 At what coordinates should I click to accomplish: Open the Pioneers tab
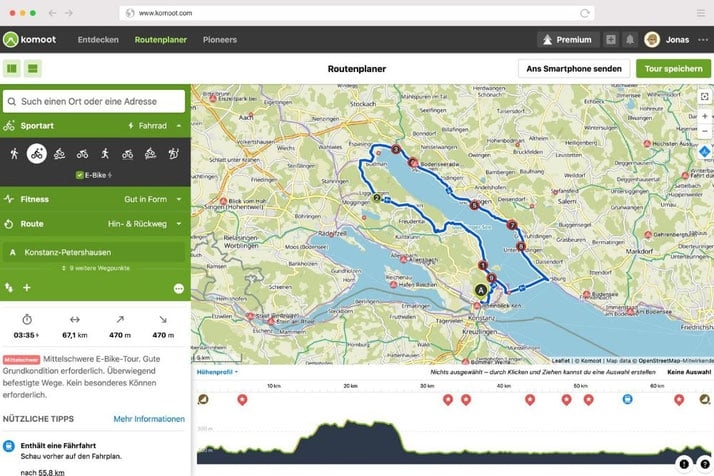pyautogui.click(x=220, y=40)
